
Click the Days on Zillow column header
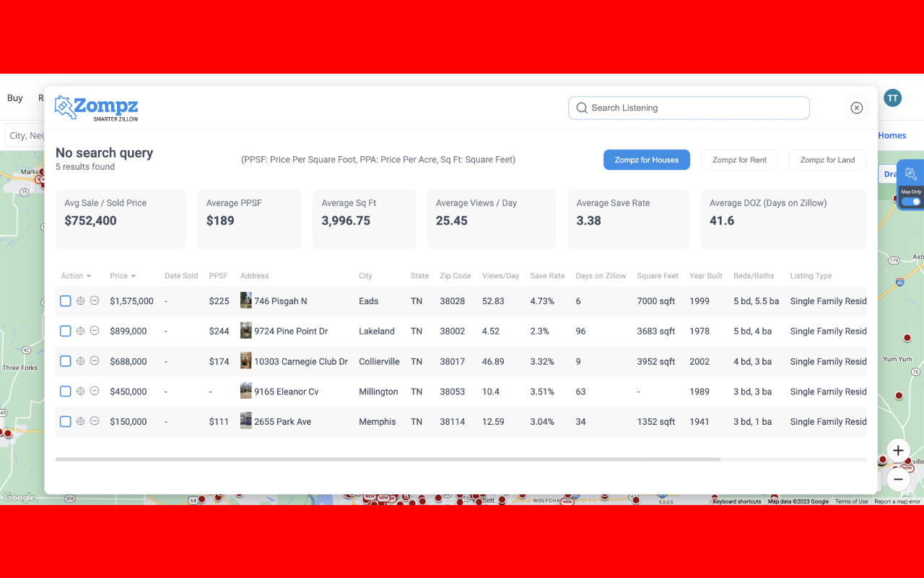(601, 276)
